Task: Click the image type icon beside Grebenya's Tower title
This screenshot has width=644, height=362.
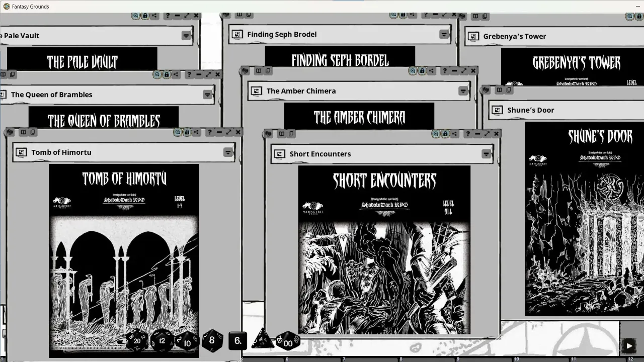Action: 473,36
